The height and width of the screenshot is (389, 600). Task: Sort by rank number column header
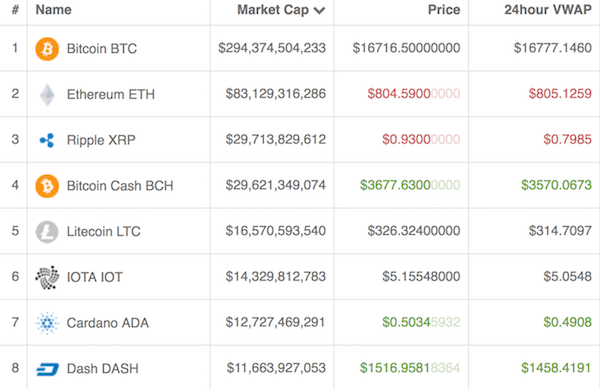click(x=15, y=10)
